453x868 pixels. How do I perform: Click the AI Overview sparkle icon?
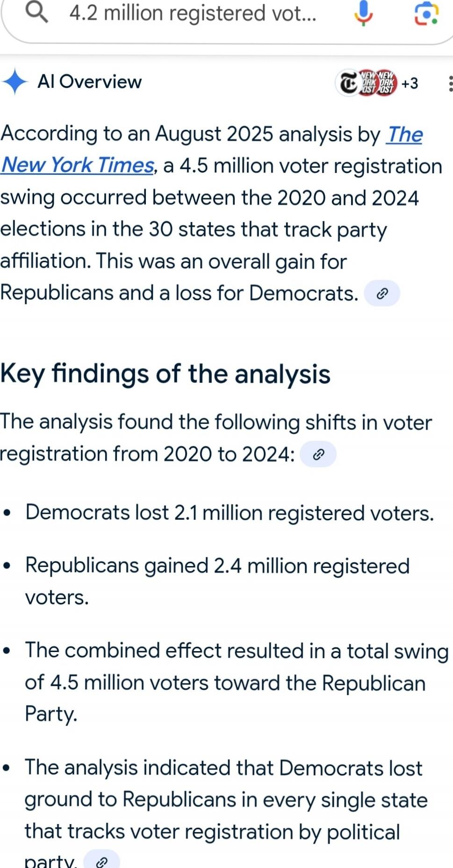[x=15, y=82]
